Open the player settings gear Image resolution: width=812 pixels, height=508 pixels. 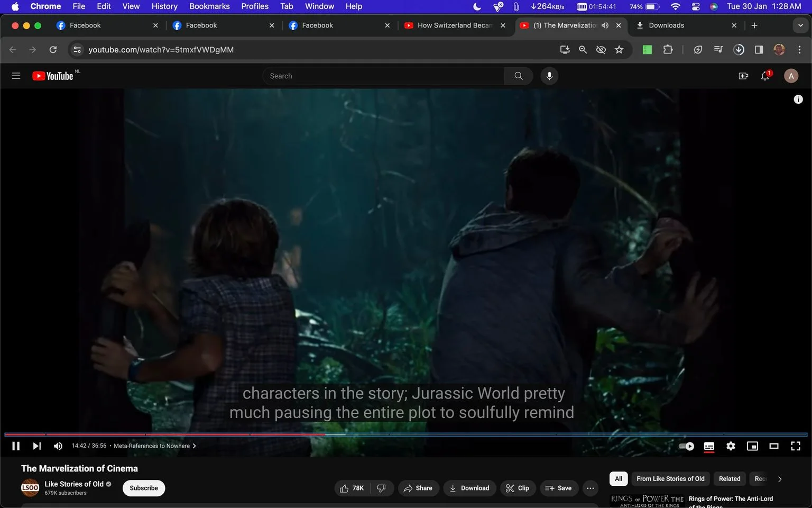click(731, 446)
